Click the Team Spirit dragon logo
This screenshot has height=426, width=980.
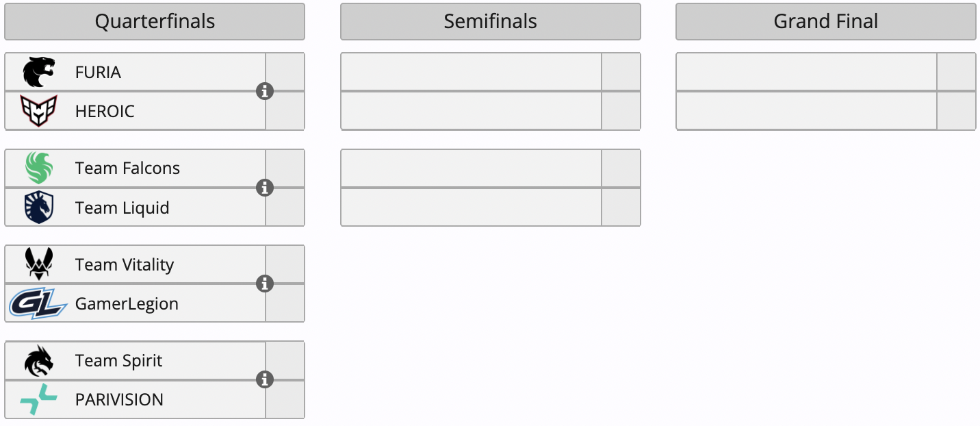[38, 361]
